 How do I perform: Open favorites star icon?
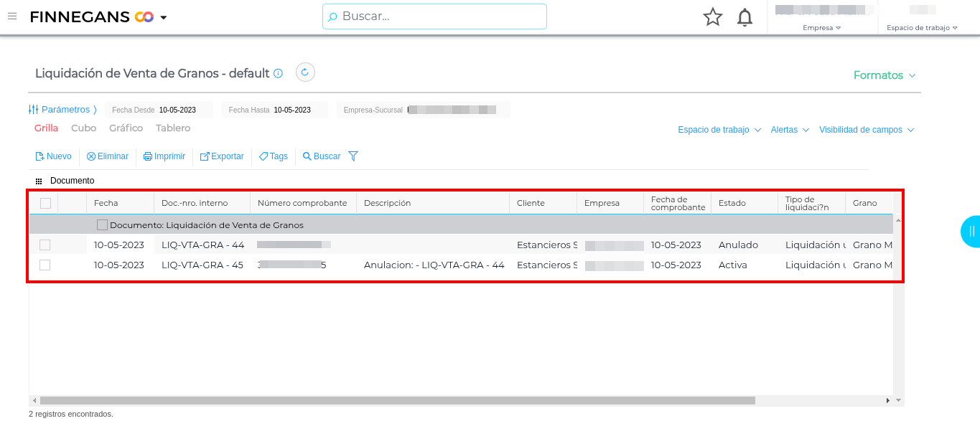713,17
